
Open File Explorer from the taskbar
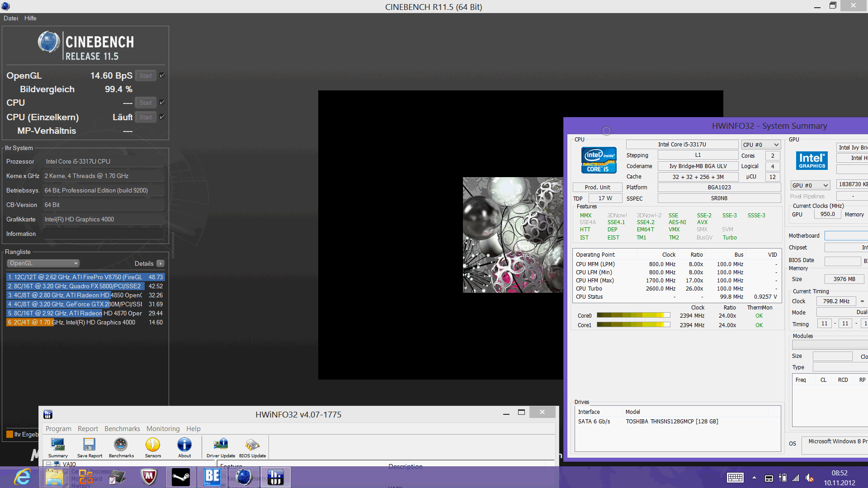54,477
